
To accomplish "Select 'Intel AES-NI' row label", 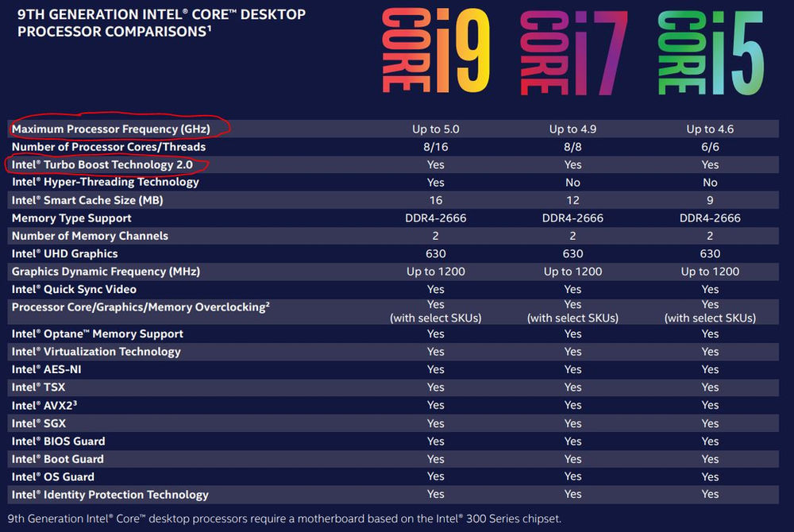I will (47, 369).
